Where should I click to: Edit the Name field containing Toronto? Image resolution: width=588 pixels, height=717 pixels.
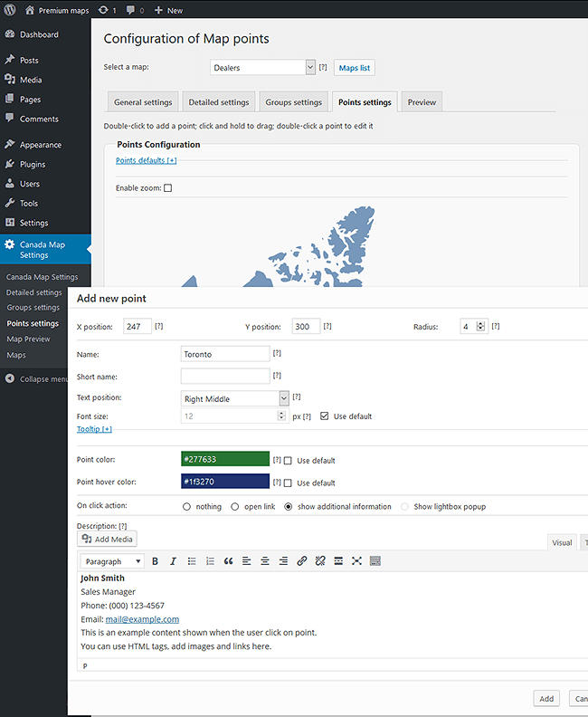pos(225,354)
